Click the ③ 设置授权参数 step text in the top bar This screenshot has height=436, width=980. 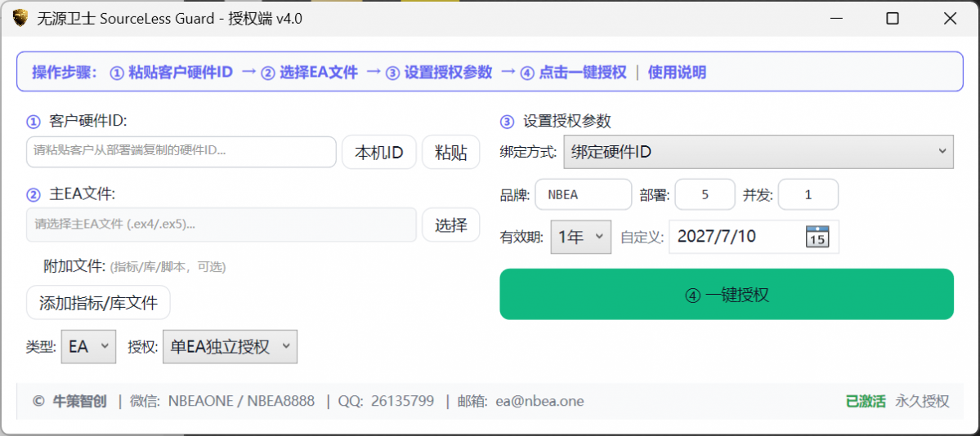coord(439,73)
